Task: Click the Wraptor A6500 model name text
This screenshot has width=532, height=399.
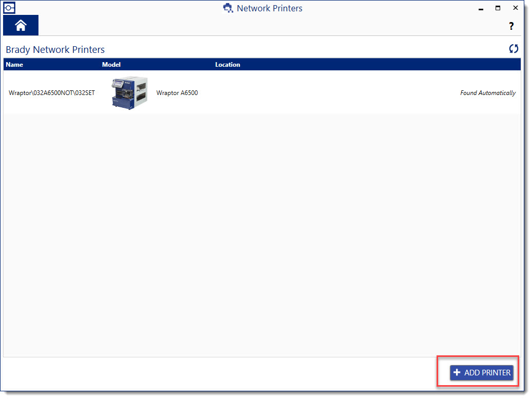Action: tap(177, 93)
